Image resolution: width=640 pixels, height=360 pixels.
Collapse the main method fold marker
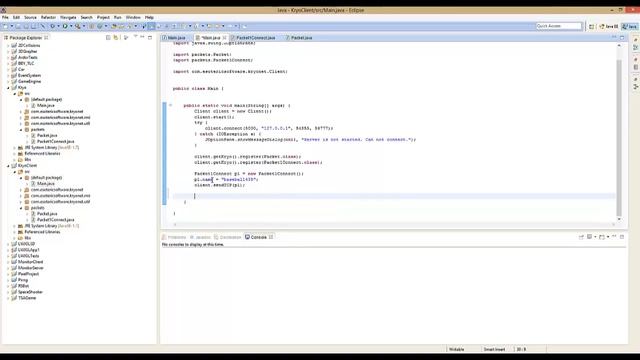171,105
